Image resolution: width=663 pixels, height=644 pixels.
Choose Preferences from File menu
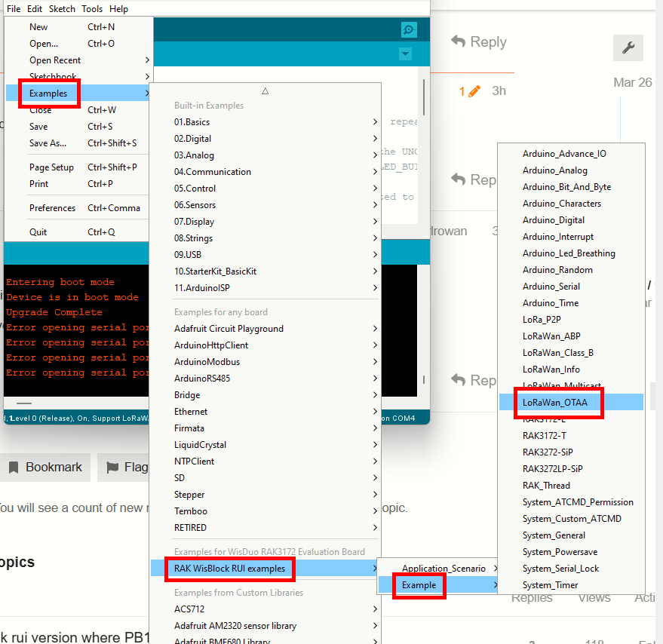(53, 208)
